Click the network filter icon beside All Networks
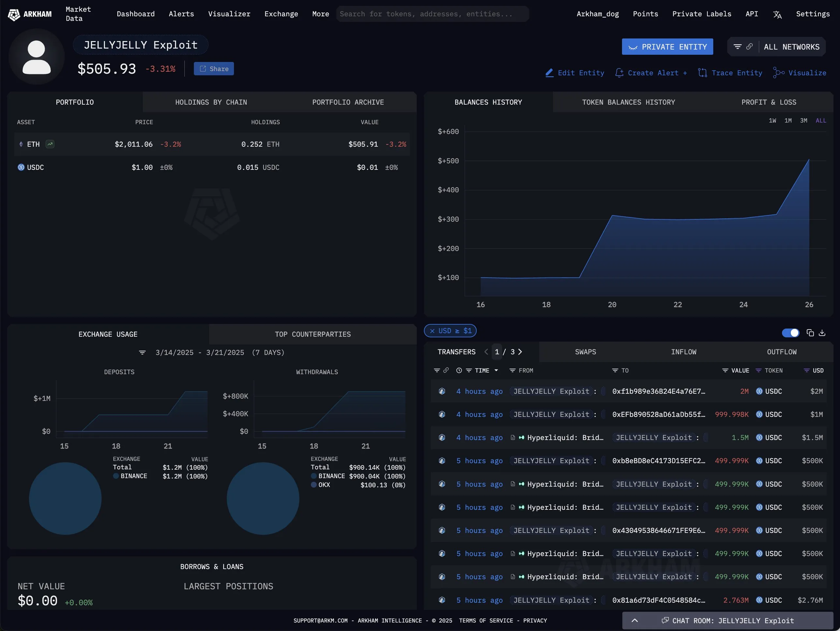The image size is (840, 631). click(x=737, y=47)
